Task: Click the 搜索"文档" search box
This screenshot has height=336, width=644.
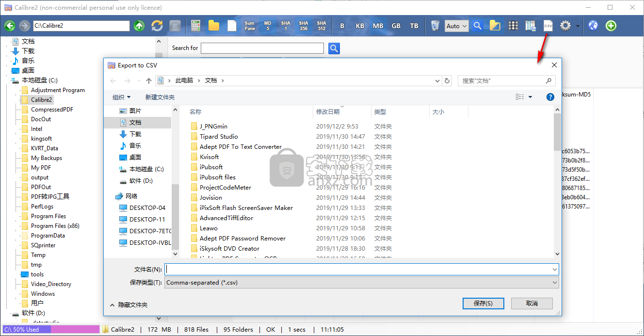Action: coord(507,81)
